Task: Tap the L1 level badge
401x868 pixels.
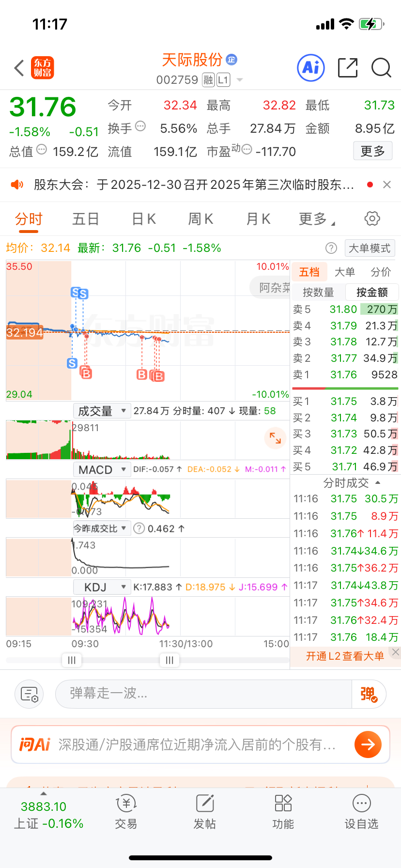Action: pos(223,80)
